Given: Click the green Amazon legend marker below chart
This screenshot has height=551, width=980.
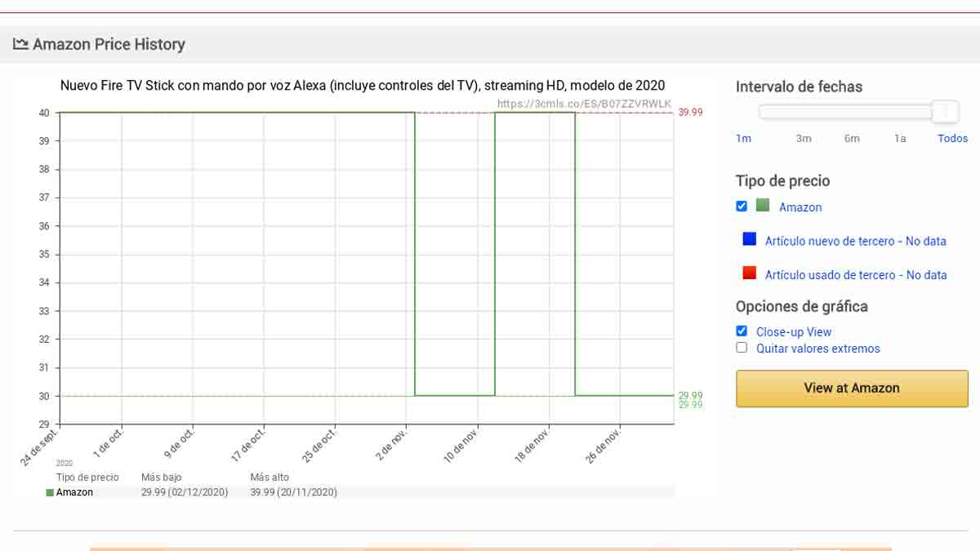Looking at the screenshot, I should tap(50, 493).
